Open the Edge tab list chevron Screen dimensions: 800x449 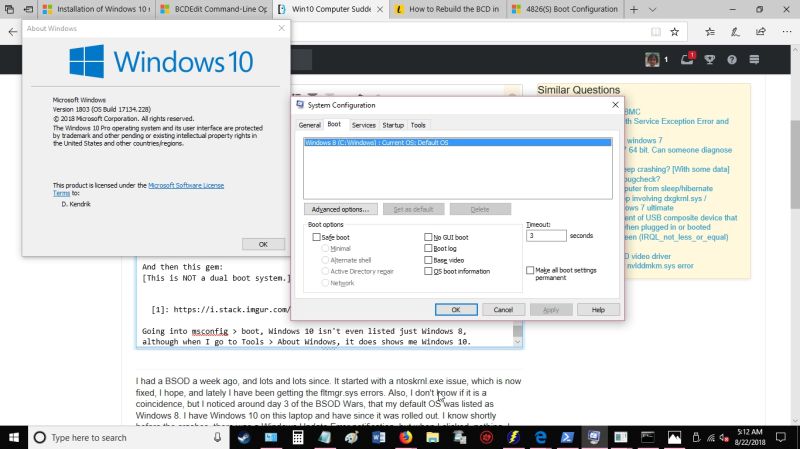(x=653, y=9)
